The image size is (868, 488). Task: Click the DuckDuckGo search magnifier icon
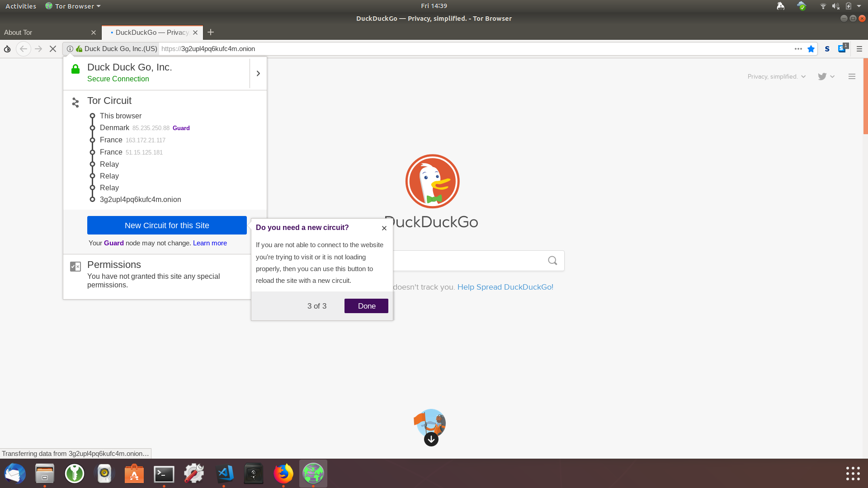point(552,261)
